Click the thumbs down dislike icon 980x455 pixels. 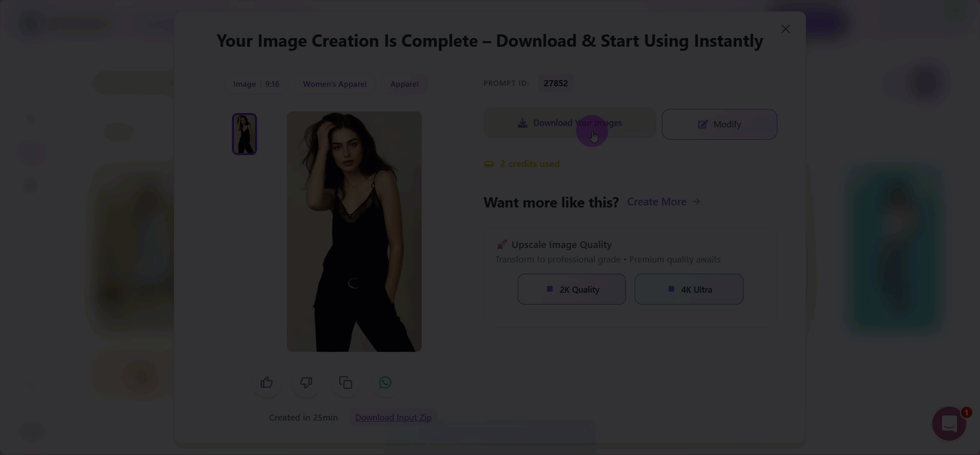pos(306,383)
